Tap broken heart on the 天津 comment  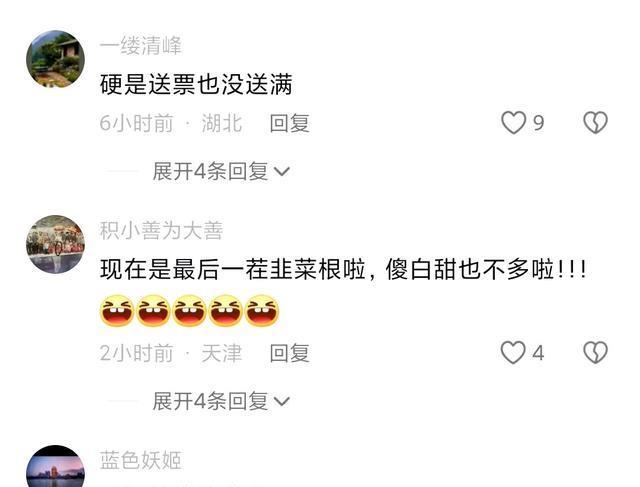pos(596,352)
